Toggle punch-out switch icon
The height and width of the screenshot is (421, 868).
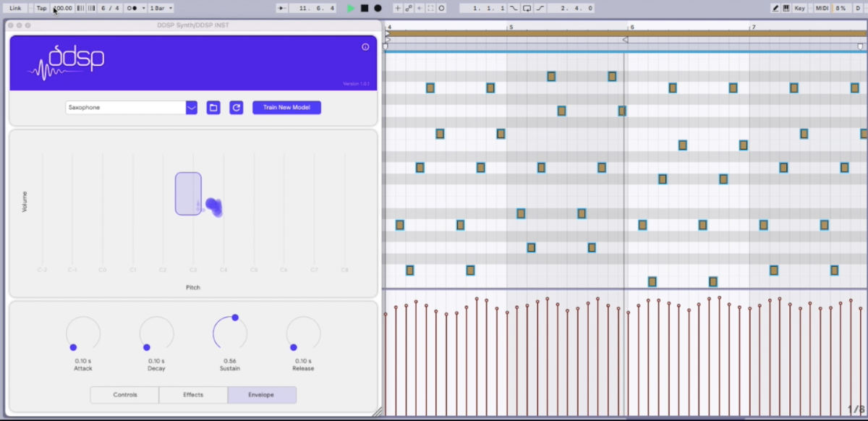click(x=540, y=8)
